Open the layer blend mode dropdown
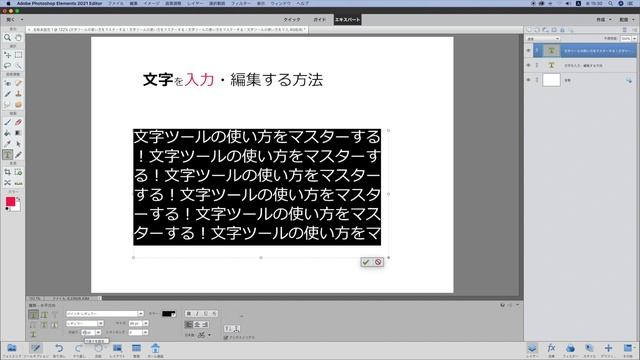Screen dimensions: 640x360 click(x=543, y=38)
